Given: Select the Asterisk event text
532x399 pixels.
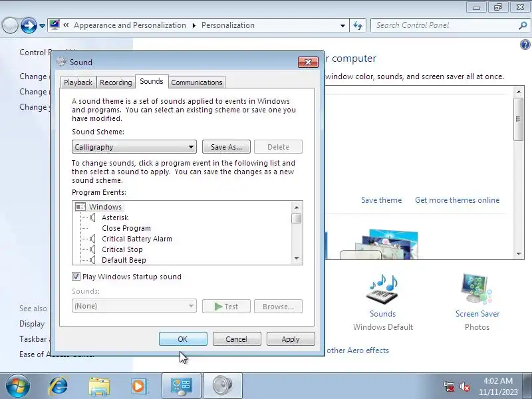Looking at the screenshot, I should [x=115, y=217].
